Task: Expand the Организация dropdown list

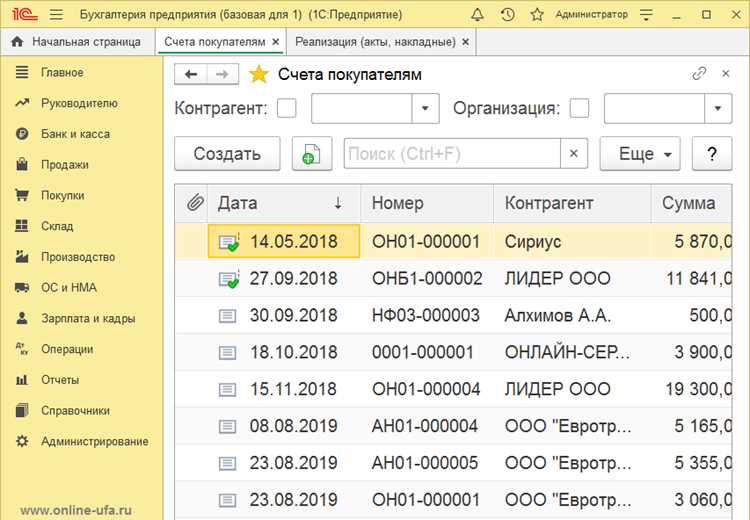Action: pos(718,109)
